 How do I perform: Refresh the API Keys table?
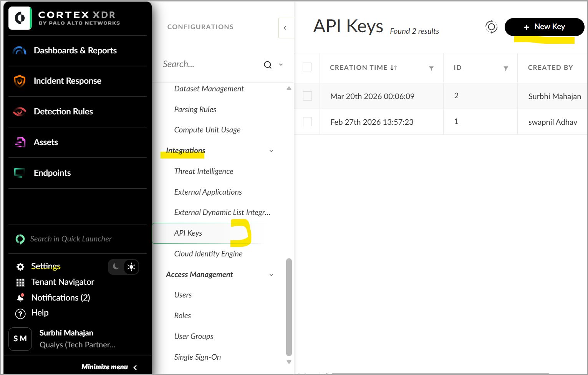click(491, 27)
